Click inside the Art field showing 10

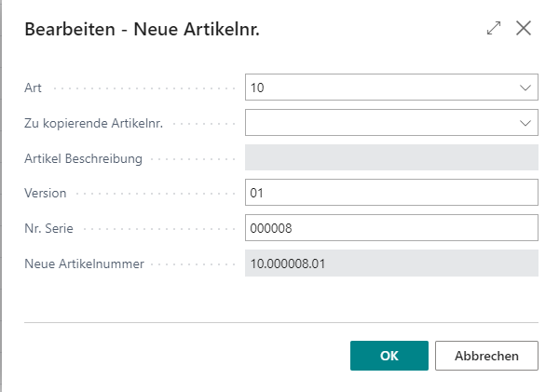pyautogui.click(x=391, y=88)
